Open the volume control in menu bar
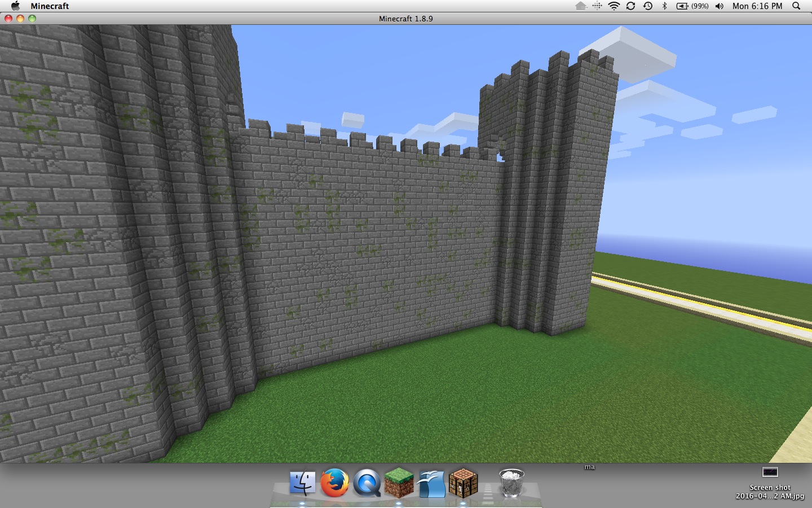The width and height of the screenshot is (812, 508). (720, 6)
